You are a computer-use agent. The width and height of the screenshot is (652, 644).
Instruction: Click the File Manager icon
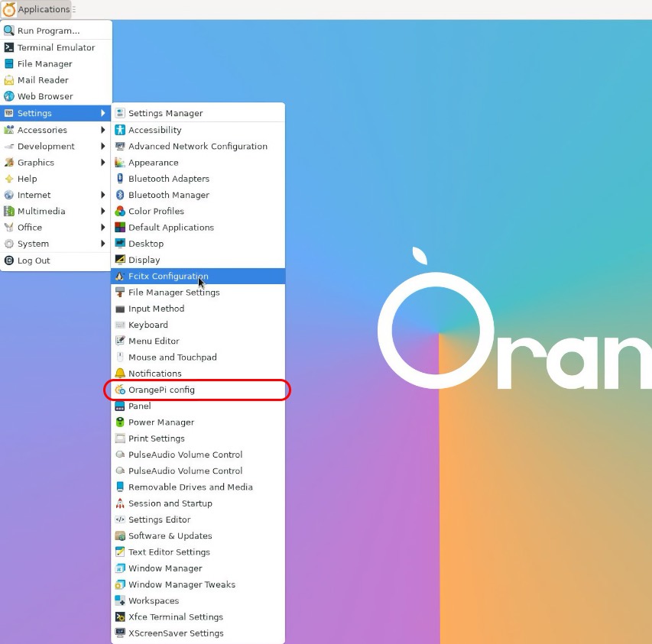[8, 63]
